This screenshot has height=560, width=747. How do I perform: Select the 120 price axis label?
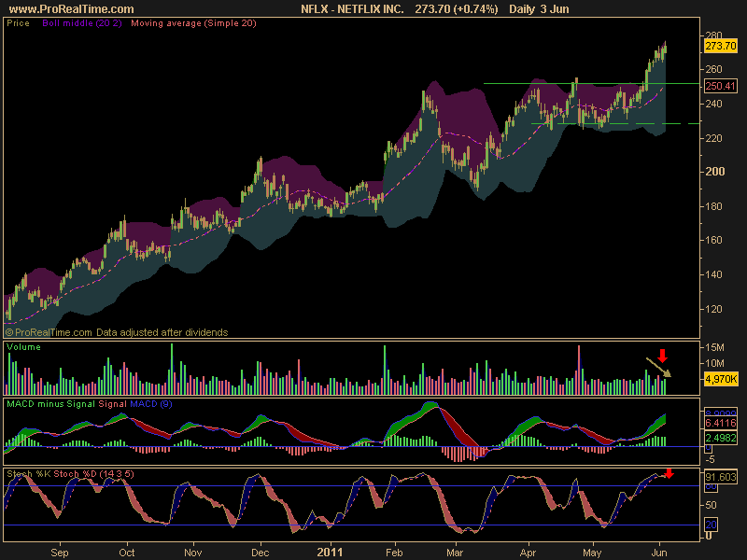pyautogui.click(x=713, y=309)
